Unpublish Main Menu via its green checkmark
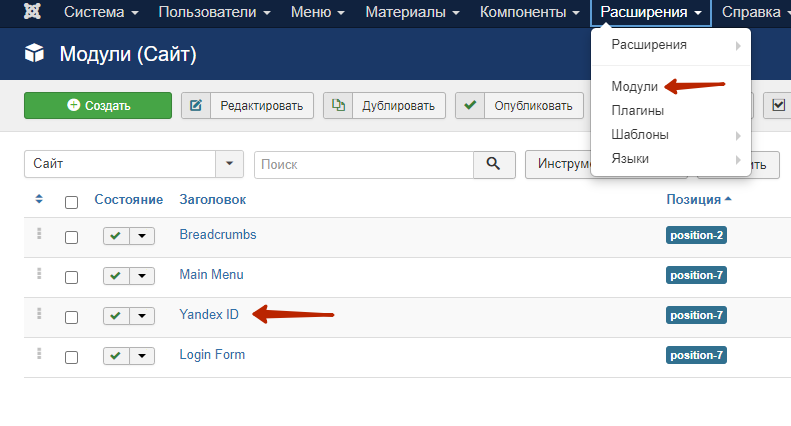The height and width of the screenshot is (426, 791). pos(116,276)
